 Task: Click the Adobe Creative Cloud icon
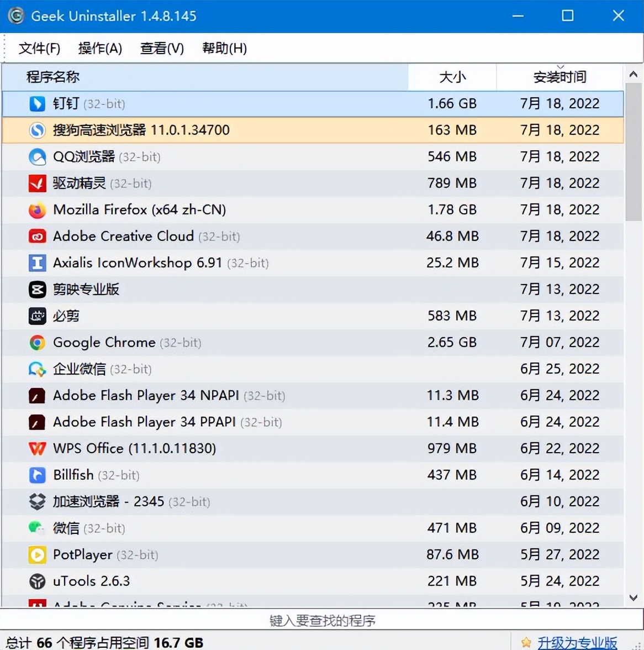coord(37,237)
